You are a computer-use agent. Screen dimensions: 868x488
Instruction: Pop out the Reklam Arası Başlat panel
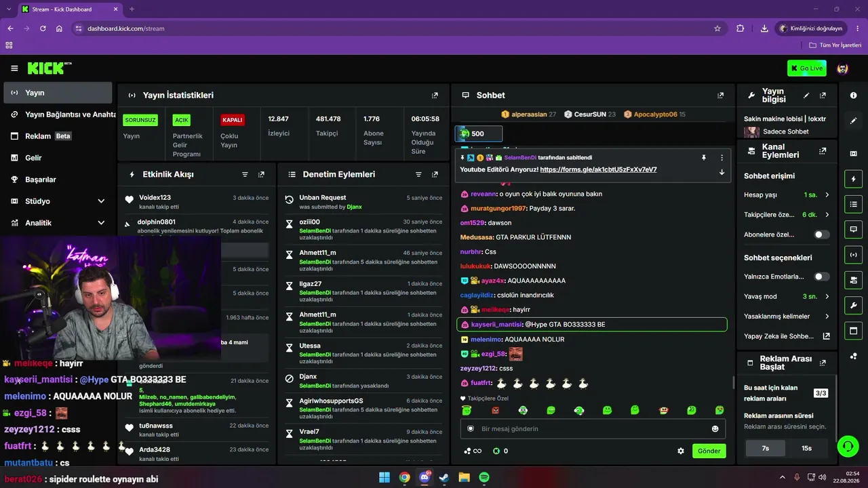[x=823, y=363]
